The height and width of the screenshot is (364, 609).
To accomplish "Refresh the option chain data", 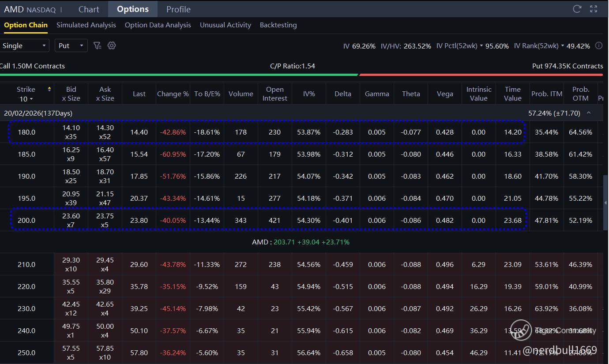I will tap(577, 9).
